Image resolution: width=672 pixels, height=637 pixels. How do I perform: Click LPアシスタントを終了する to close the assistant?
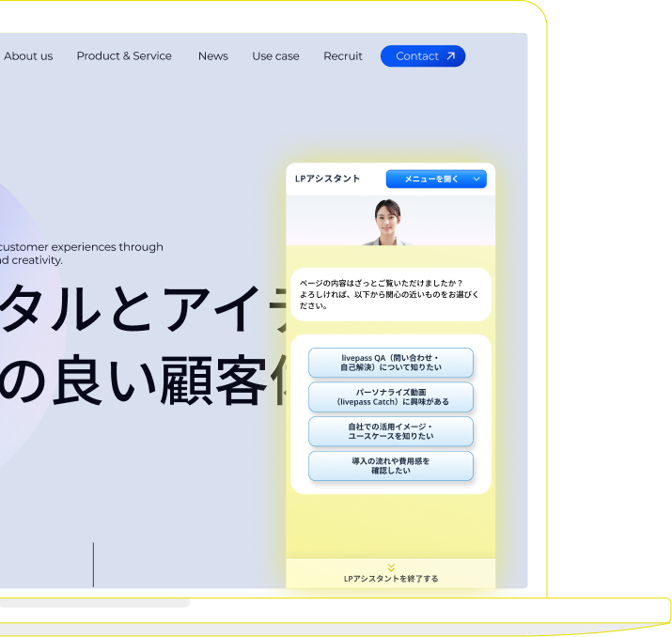point(390,579)
